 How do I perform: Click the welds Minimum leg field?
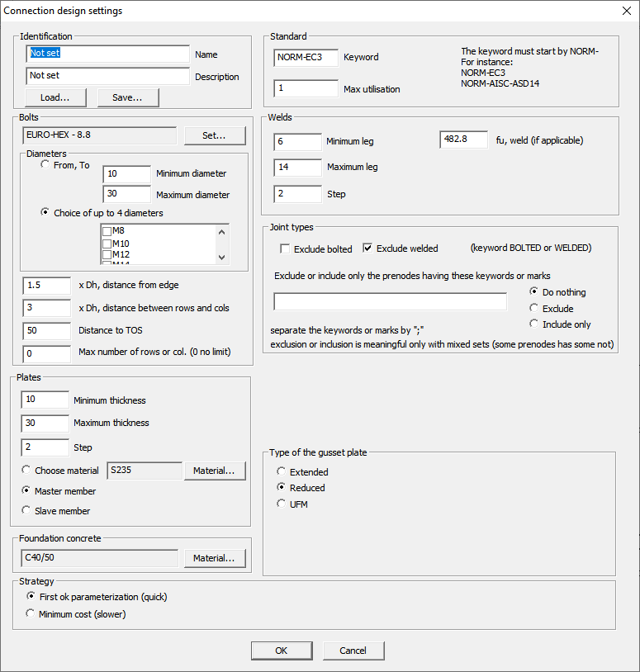pos(298,142)
